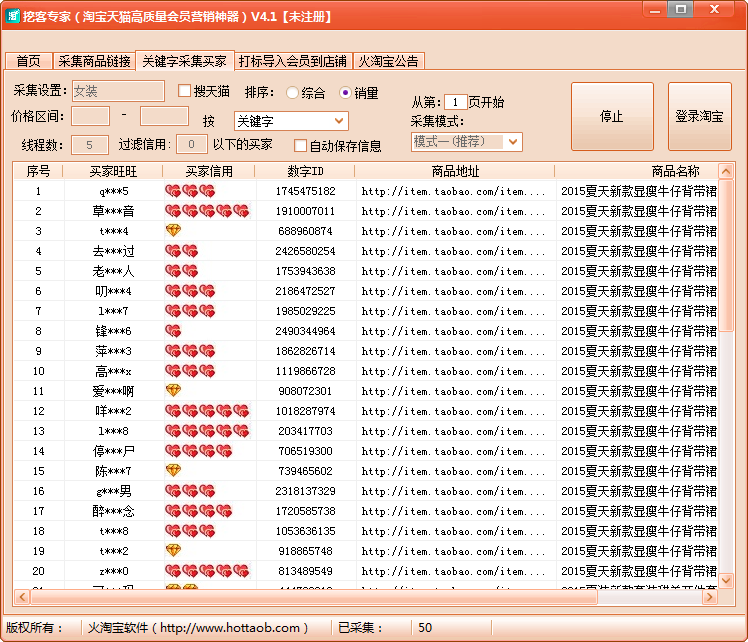This screenshot has width=748, height=642.
Task: Click the app logo icon in title bar
Action: point(12,16)
